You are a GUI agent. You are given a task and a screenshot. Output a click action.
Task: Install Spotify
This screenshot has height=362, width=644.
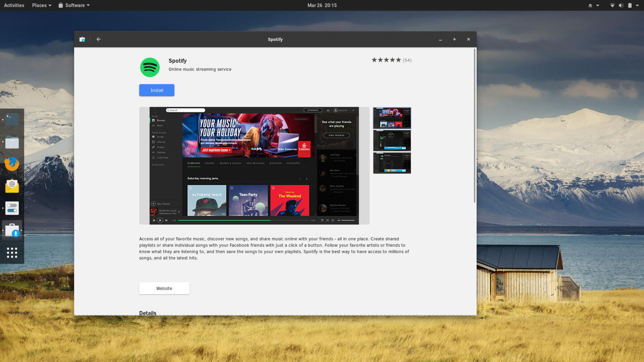(157, 90)
